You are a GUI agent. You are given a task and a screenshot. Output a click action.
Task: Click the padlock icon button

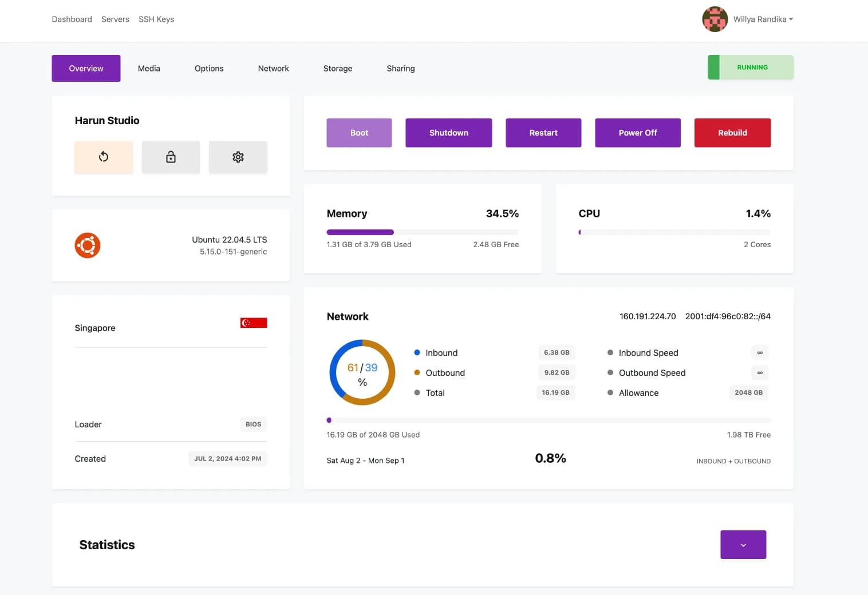click(171, 157)
